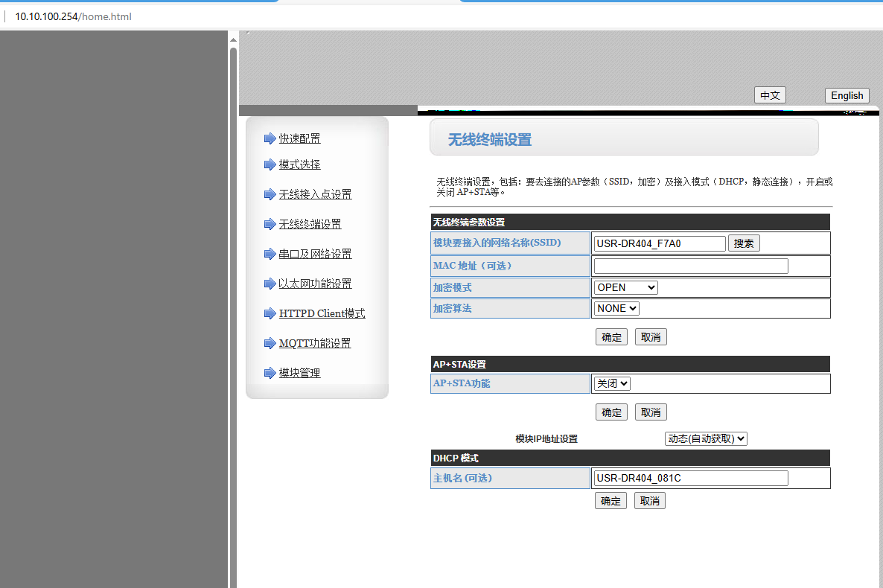The width and height of the screenshot is (883, 588).
Task: Open the 模块管理 menu link
Action: [299, 373]
